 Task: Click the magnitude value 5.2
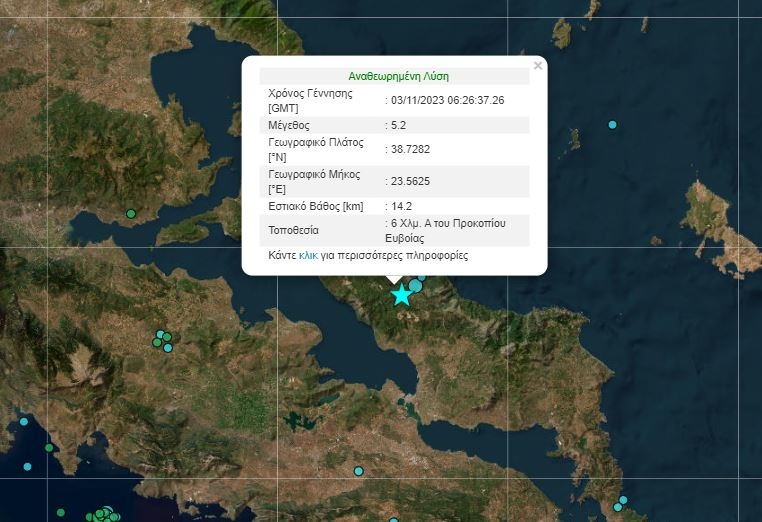point(398,125)
